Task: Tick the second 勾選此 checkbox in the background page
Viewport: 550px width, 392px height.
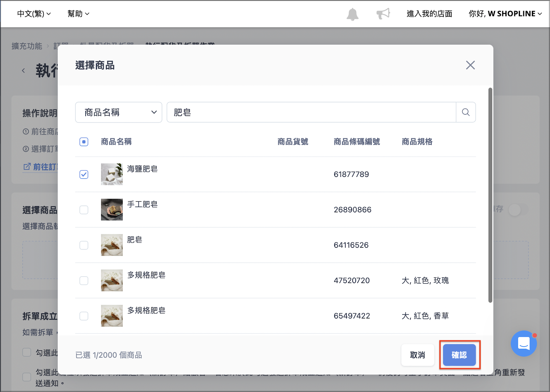Action: pos(27,377)
